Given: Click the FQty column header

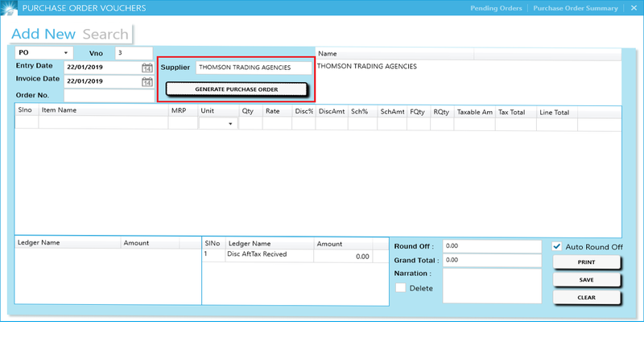Looking at the screenshot, I should [418, 112].
